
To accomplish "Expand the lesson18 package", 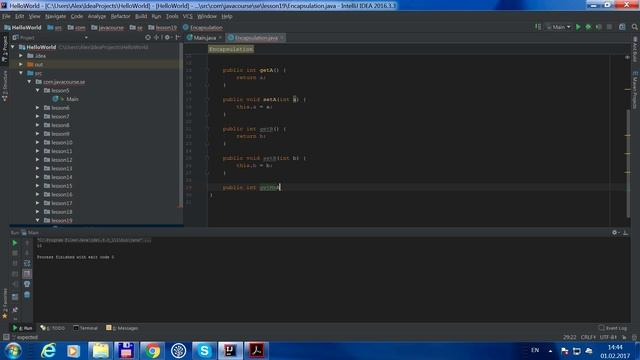I will (38, 212).
